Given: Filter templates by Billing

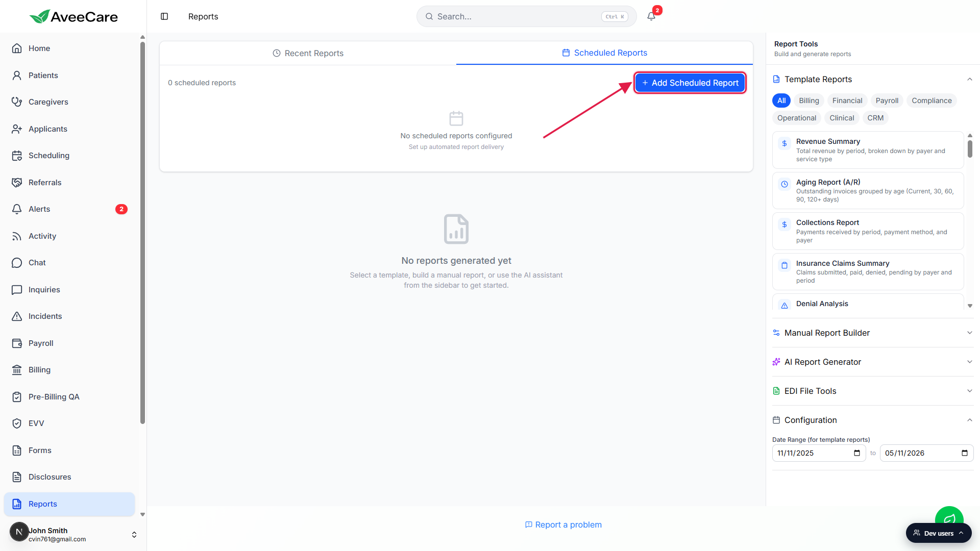Looking at the screenshot, I should coord(808,101).
